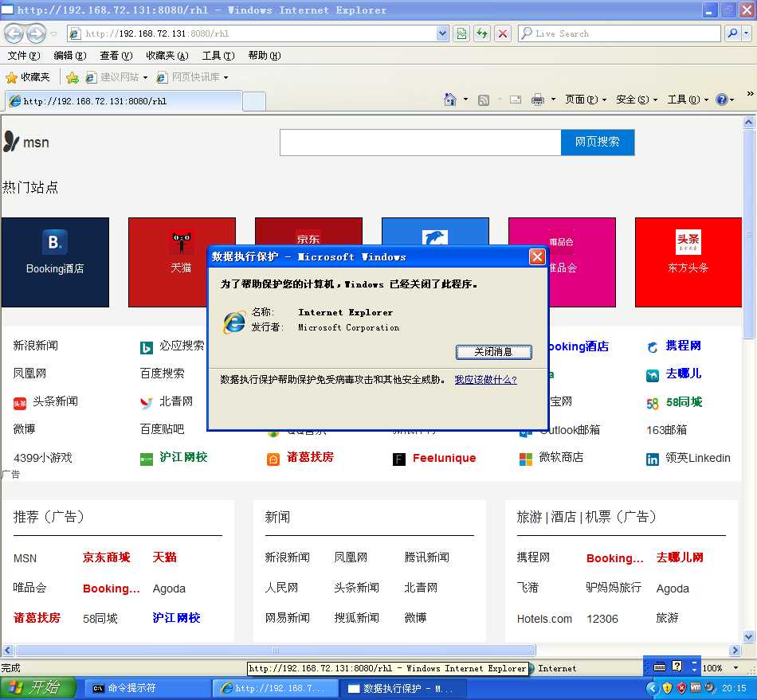Screen dimensions: 757x700
Task: Open the 工具(T) menu in menu bar
Action: tap(218, 56)
